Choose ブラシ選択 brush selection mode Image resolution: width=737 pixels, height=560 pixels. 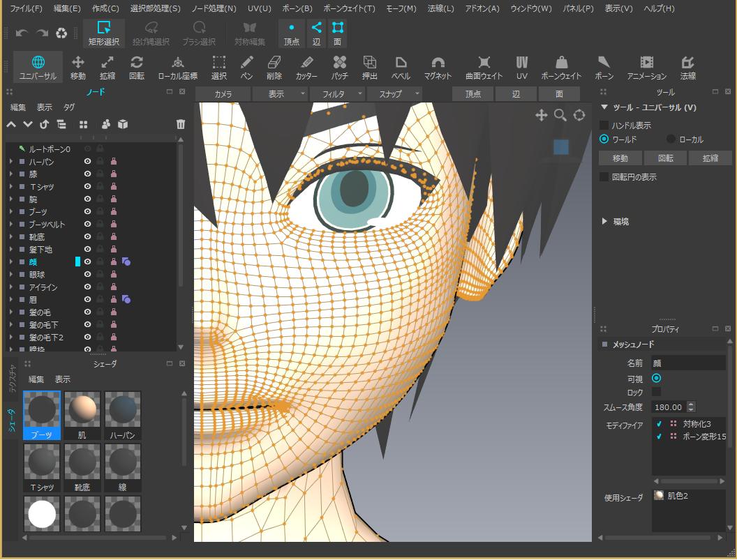[199, 33]
